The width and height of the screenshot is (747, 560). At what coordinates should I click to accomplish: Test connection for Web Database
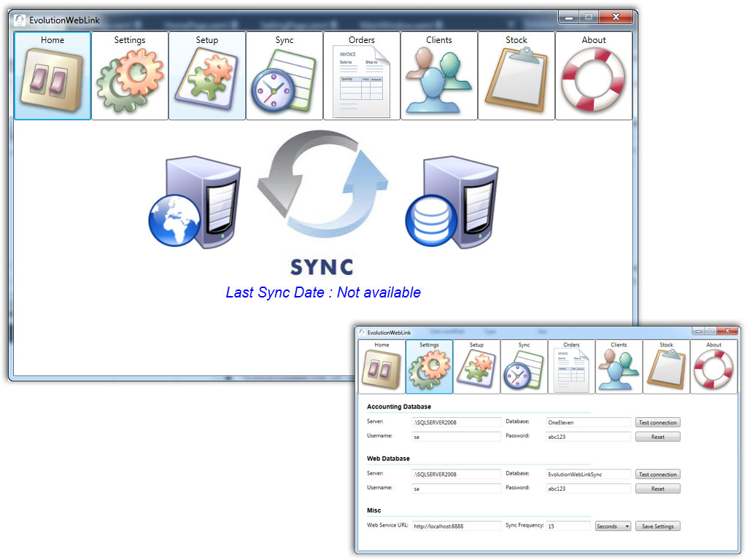click(x=657, y=474)
